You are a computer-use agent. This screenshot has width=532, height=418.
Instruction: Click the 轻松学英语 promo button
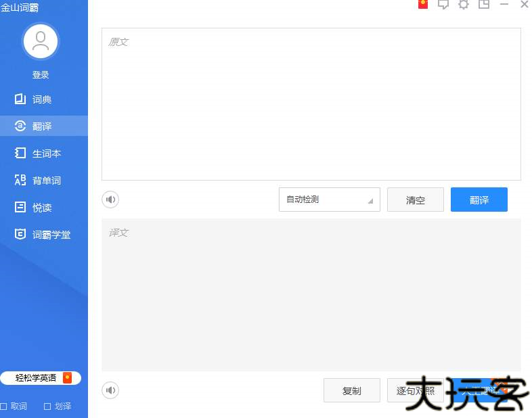click(41, 378)
